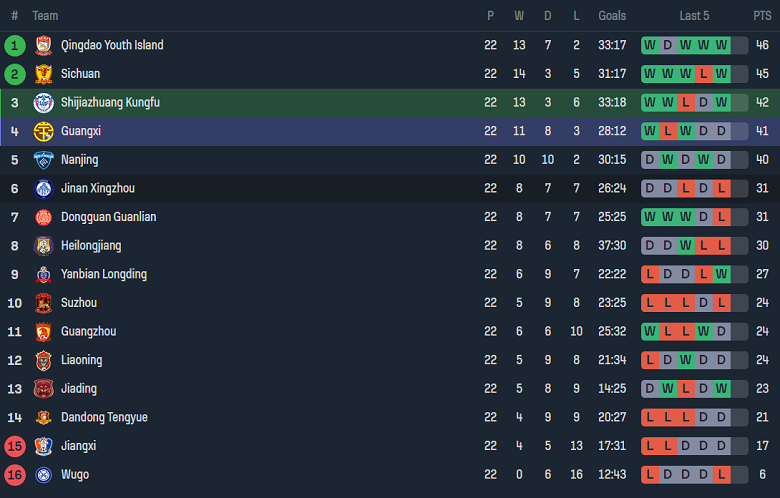780x498 pixels.
Task: Click the Shijiazhuang Kungfu team badge
Action: pyautogui.click(x=43, y=102)
